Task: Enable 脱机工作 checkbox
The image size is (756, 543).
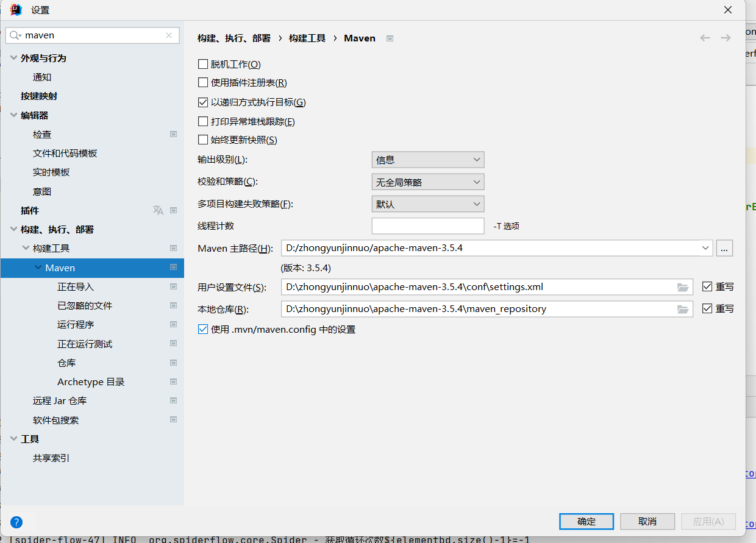Action: (x=203, y=64)
